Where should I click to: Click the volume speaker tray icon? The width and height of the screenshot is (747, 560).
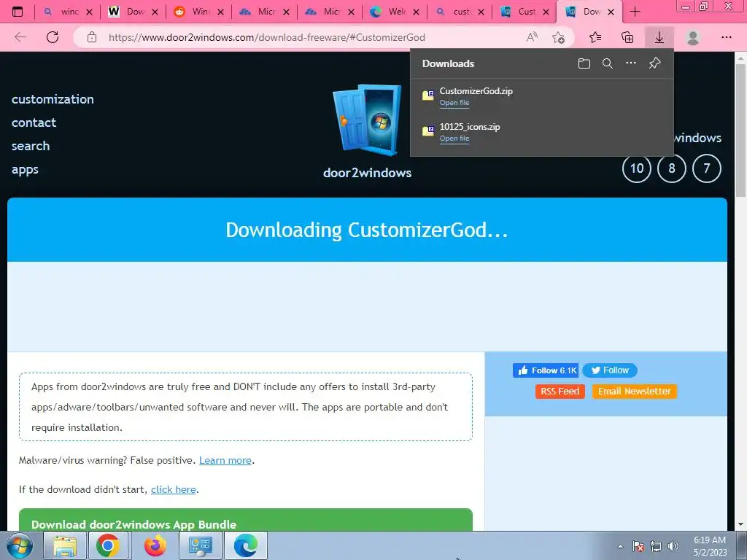(673, 546)
